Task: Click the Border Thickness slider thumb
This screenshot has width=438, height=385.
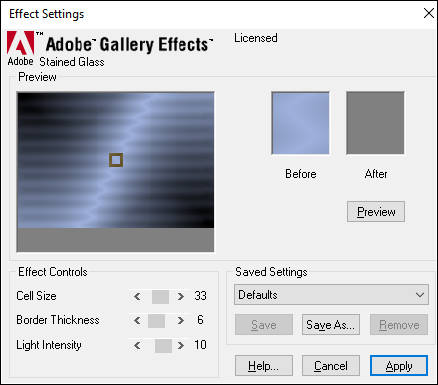Action: click(x=156, y=321)
